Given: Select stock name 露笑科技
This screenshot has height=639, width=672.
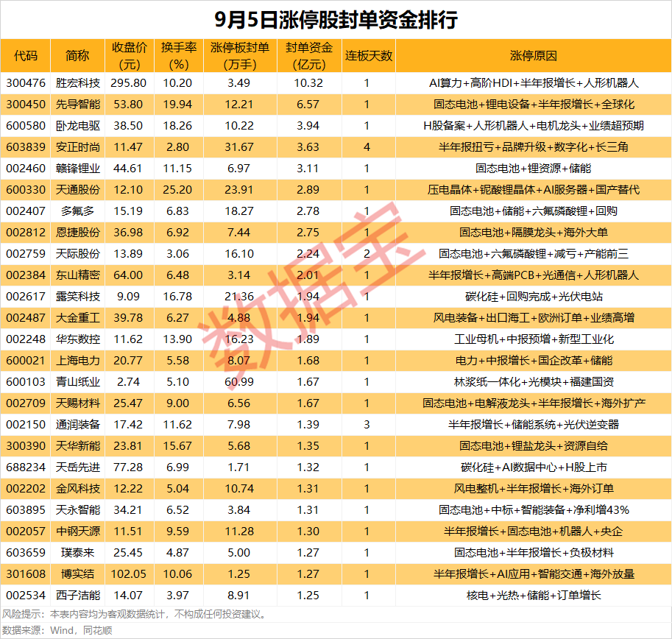Looking at the screenshot, I should tap(78, 297).
